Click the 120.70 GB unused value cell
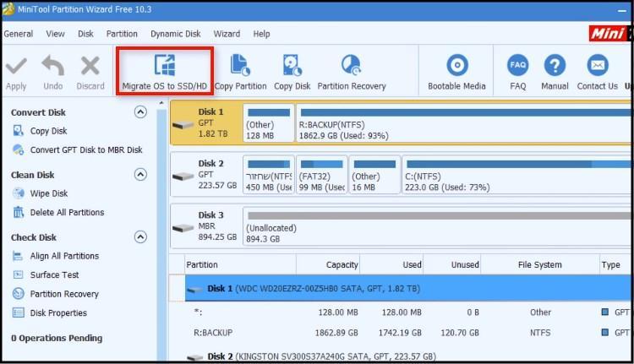 point(460,333)
